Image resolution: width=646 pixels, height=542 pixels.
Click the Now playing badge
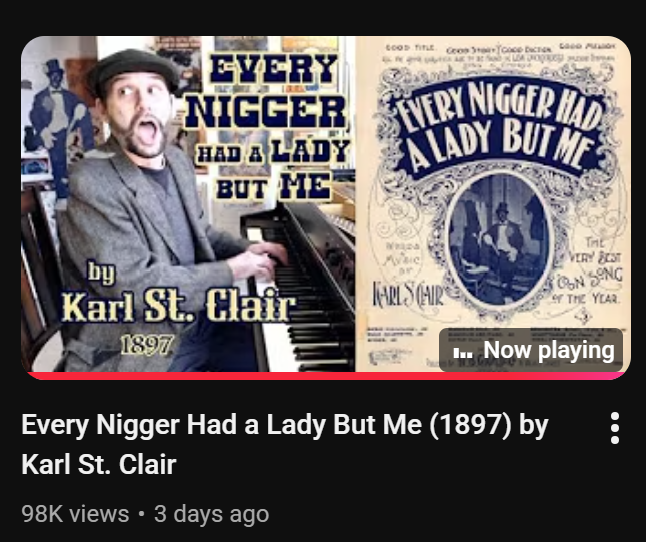pos(531,350)
